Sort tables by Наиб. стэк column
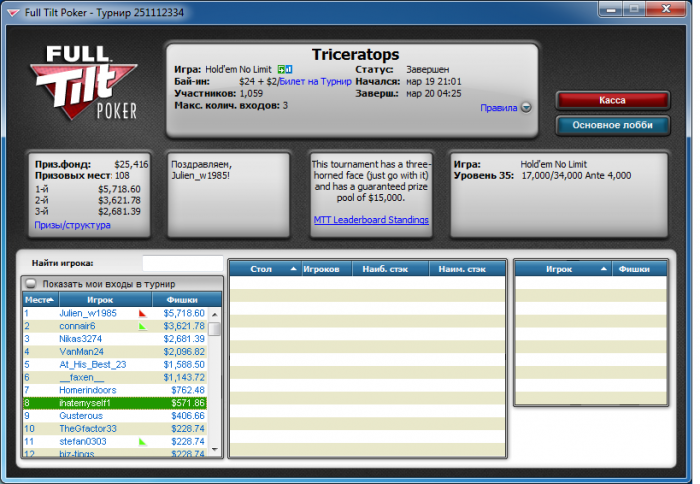 (x=390, y=269)
